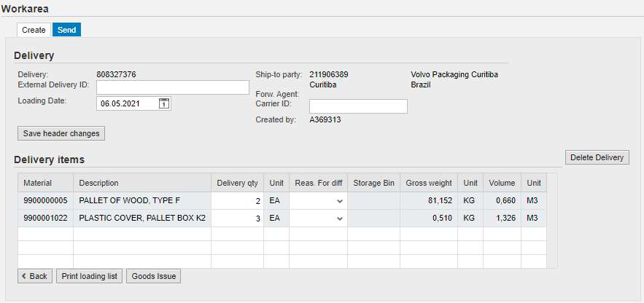Click the Gross weight column header
The width and height of the screenshot is (644, 303).
429,183
